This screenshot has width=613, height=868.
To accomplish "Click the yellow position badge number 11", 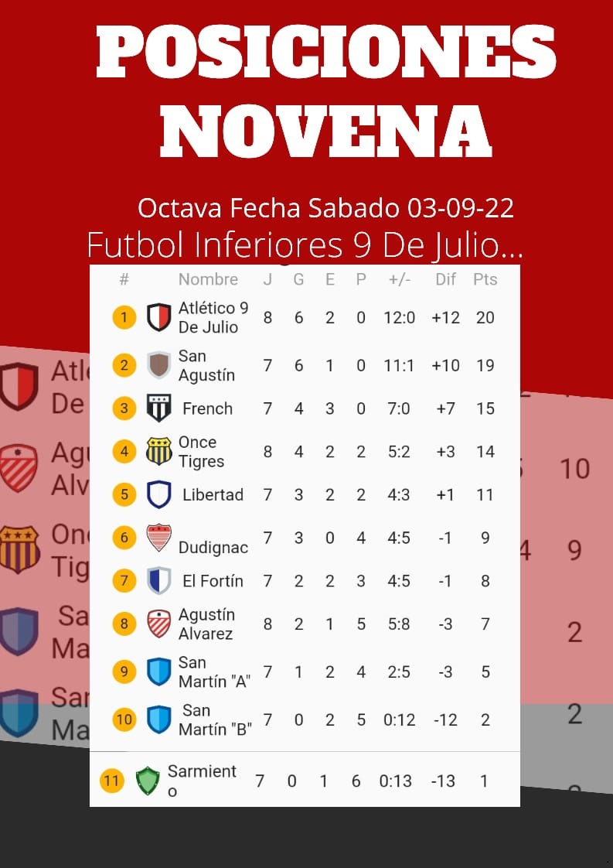I will [x=111, y=781].
